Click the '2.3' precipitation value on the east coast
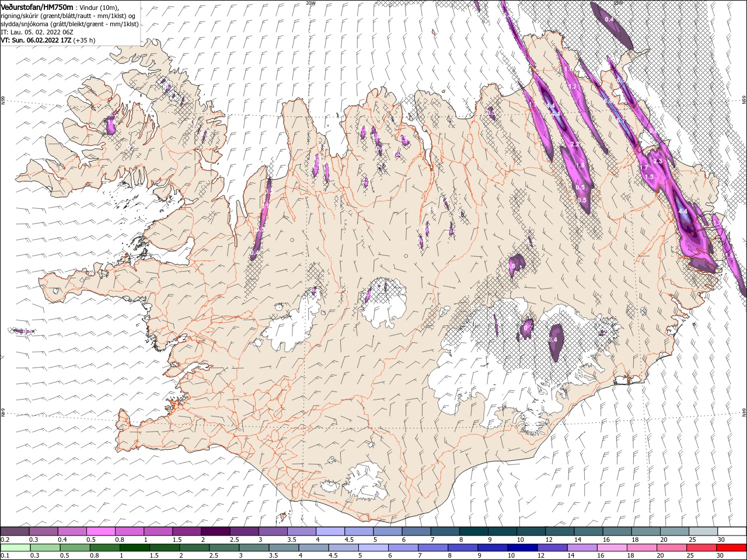Viewport: 747px width, 560px height. [658, 161]
